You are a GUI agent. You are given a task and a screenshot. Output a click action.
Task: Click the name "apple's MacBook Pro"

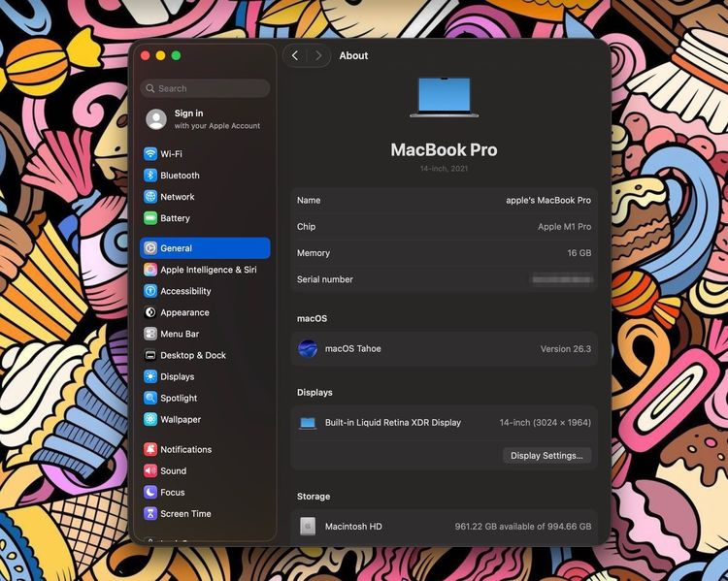(x=547, y=200)
